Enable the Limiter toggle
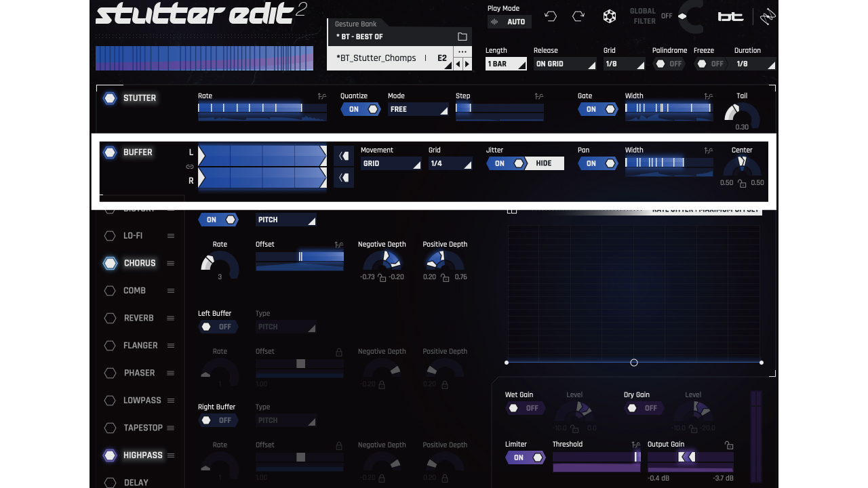868x488 pixels. (x=525, y=457)
